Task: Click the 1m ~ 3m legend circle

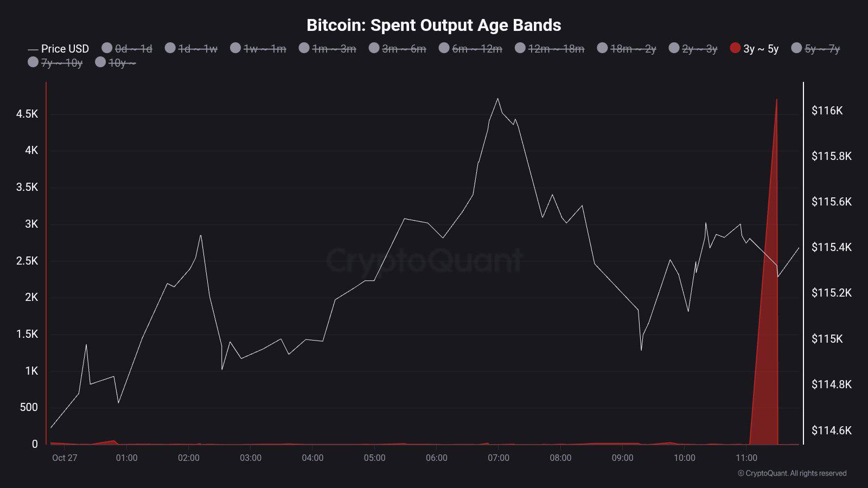Action: pos(304,48)
